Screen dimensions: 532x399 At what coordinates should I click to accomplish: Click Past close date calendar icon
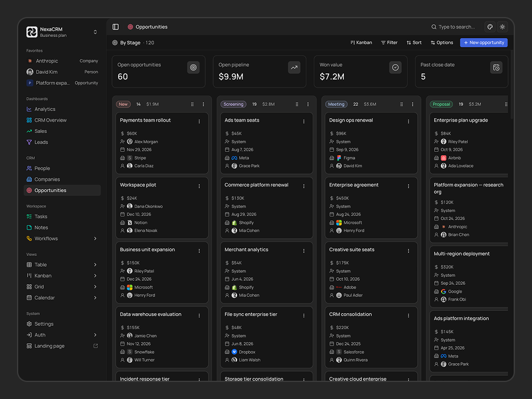click(x=496, y=68)
